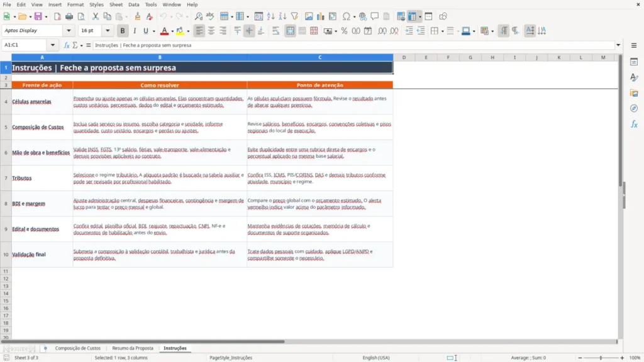Click the Save document icon
Image resolution: width=644 pixels, height=362 pixels.
click(x=38, y=16)
